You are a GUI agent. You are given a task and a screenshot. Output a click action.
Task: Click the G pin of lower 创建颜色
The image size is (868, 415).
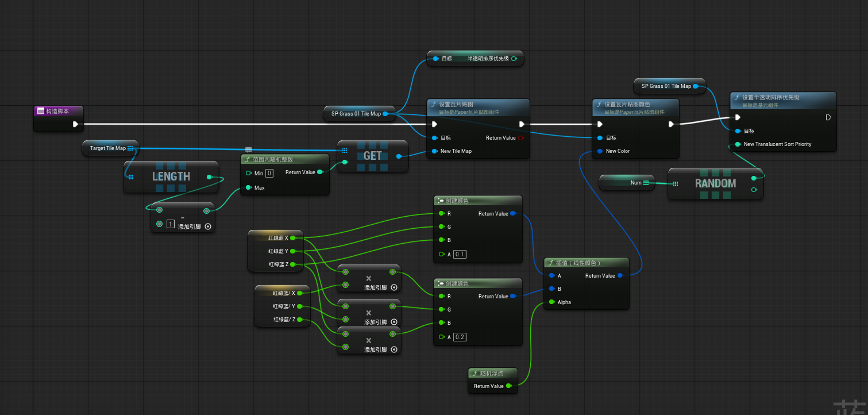pyautogui.click(x=441, y=310)
